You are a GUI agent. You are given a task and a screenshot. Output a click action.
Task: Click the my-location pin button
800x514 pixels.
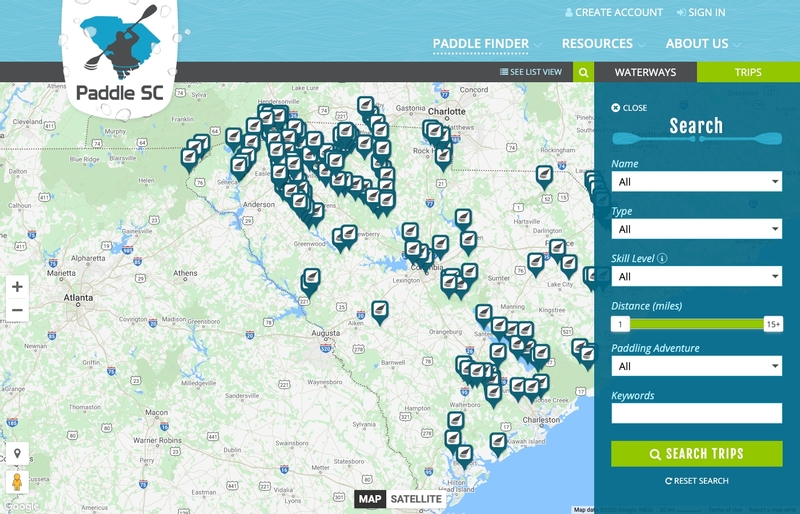click(17, 453)
